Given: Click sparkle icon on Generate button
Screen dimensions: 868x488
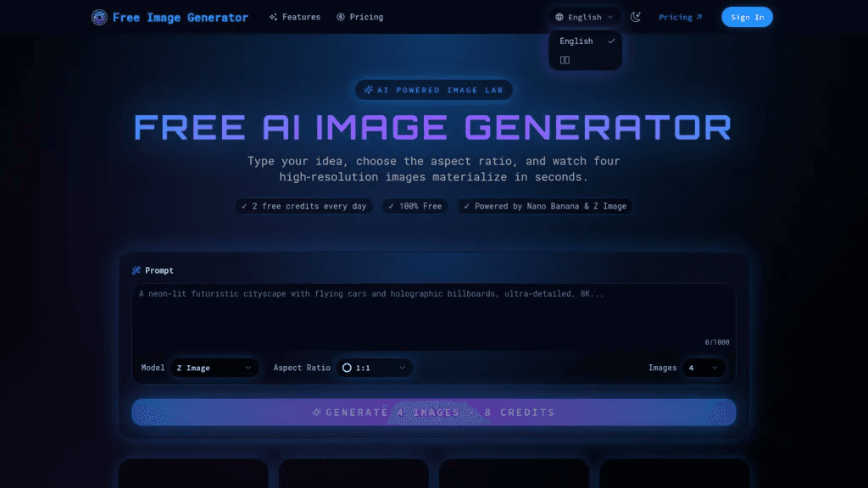Looking at the screenshot, I should tap(317, 413).
